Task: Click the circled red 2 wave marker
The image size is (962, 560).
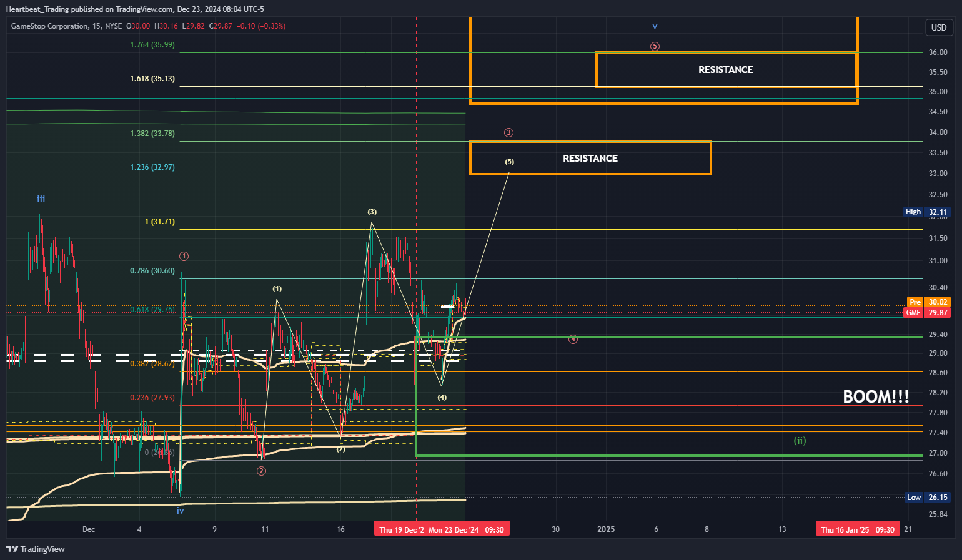Action: click(x=261, y=471)
